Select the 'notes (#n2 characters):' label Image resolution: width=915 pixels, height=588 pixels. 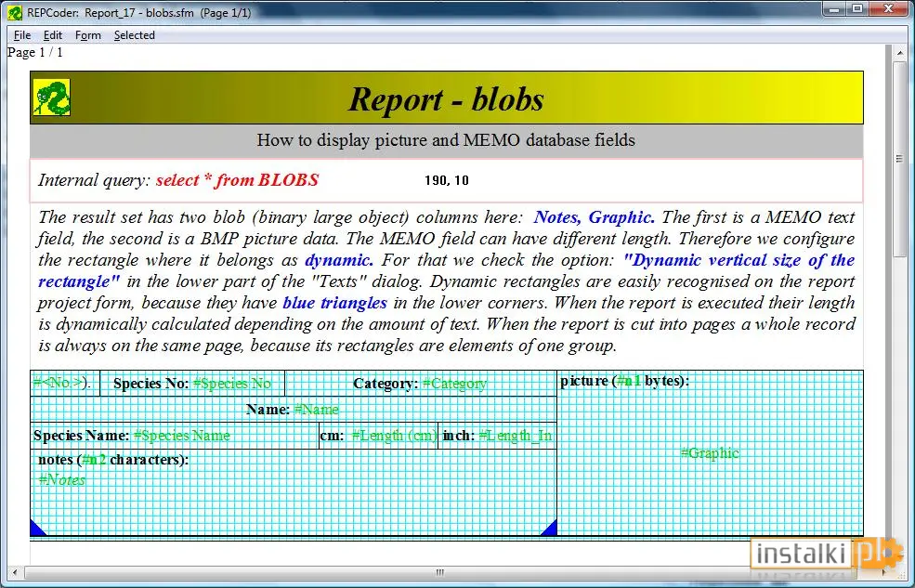click(x=113, y=460)
